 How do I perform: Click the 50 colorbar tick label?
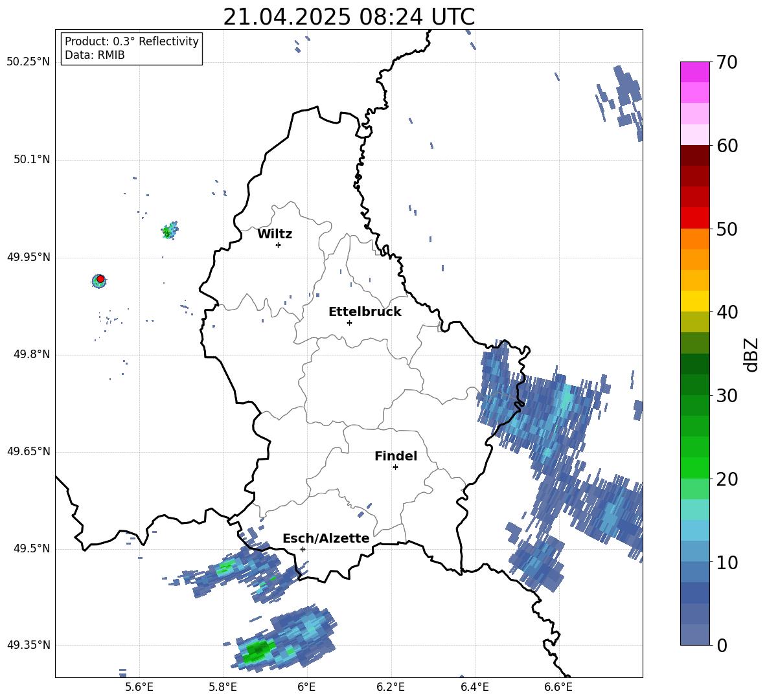click(x=727, y=229)
